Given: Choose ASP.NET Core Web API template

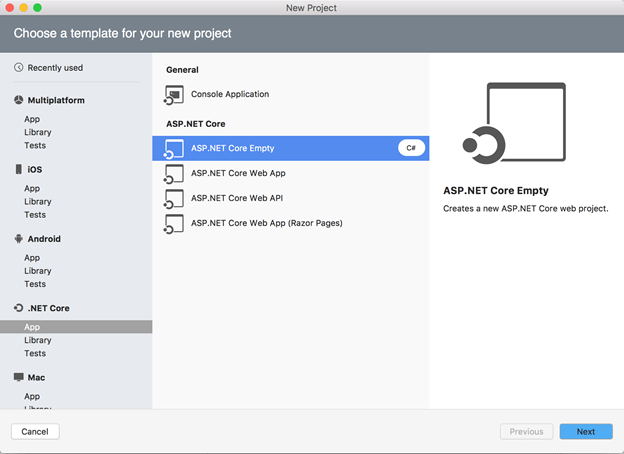Looking at the screenshot, I should pyautogui.click(x=238, y=198).
